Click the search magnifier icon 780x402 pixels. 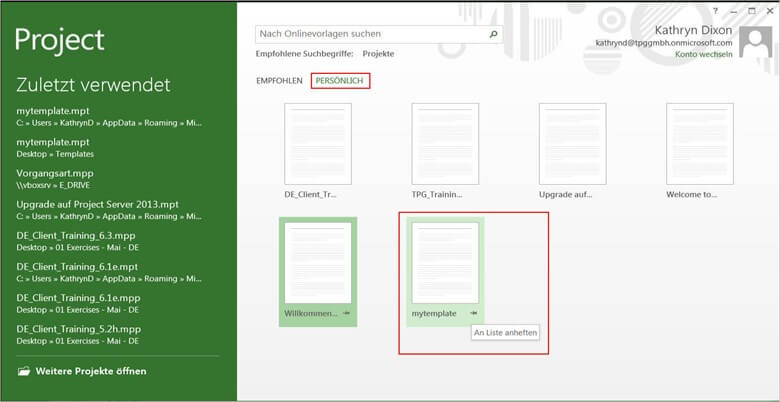pos(493,34)
